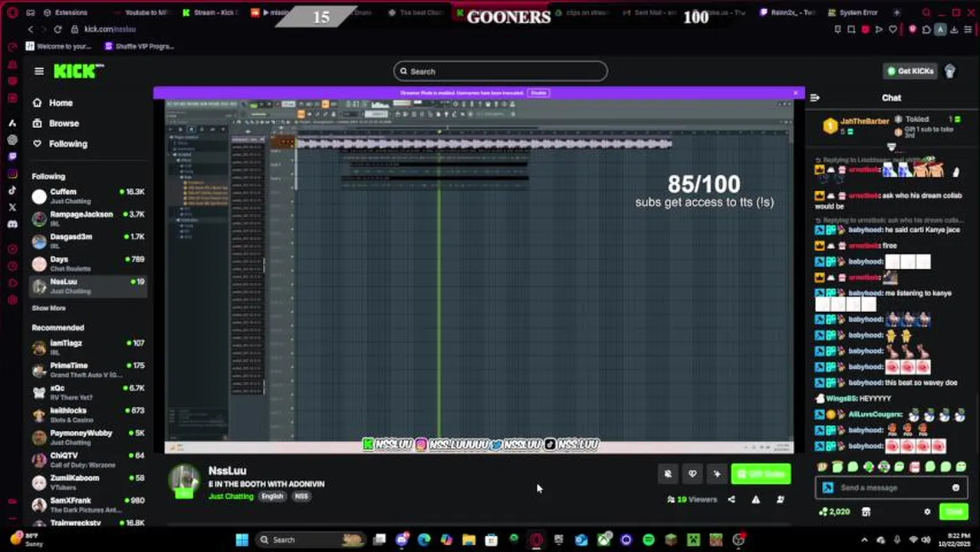Click the user icon beside report

tap(781, 500)
